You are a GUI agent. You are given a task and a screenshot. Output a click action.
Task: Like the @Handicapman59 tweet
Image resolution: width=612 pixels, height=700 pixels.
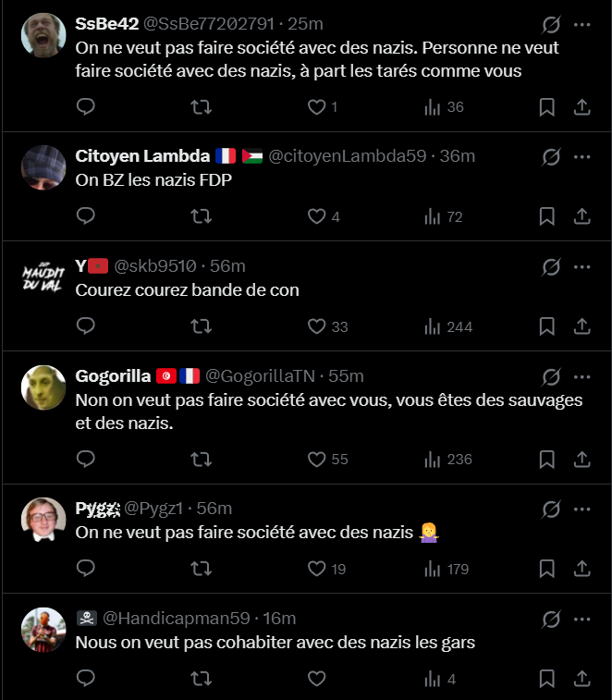click(x=316, y=679)
